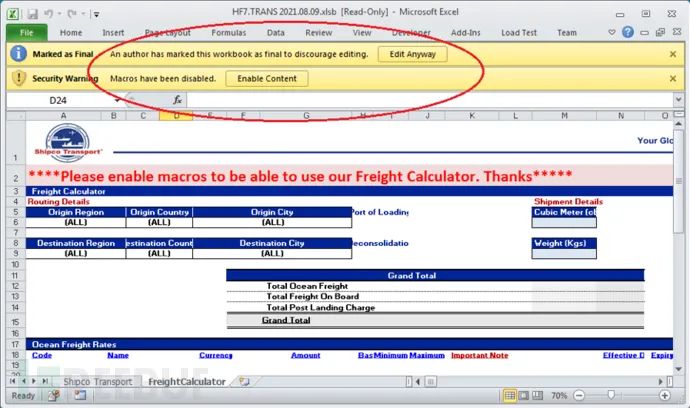
Task: Dismiss the Security Warning message bar
Action: [673, 78]
